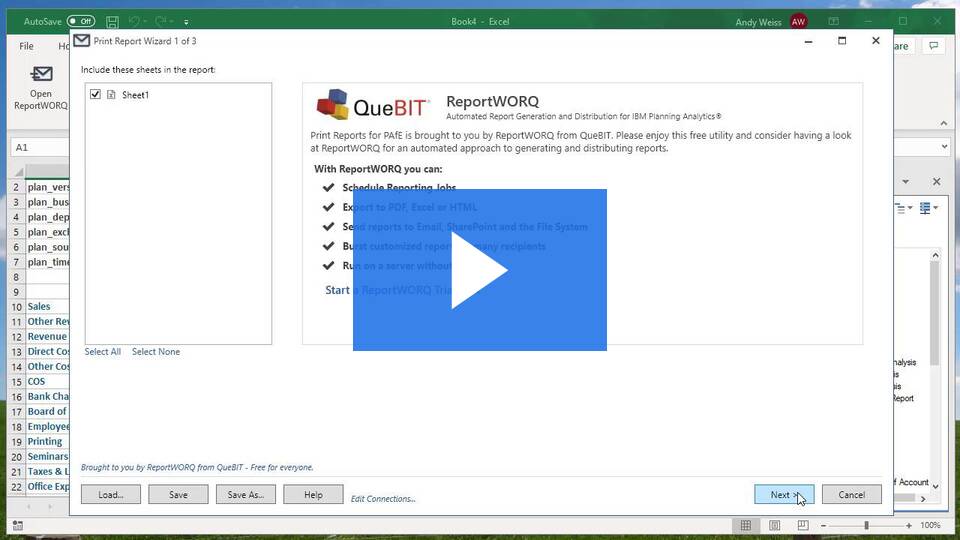Click task pane scrollbar down arrow
Viewport: 960px width, 540px height.
[935, 487]
